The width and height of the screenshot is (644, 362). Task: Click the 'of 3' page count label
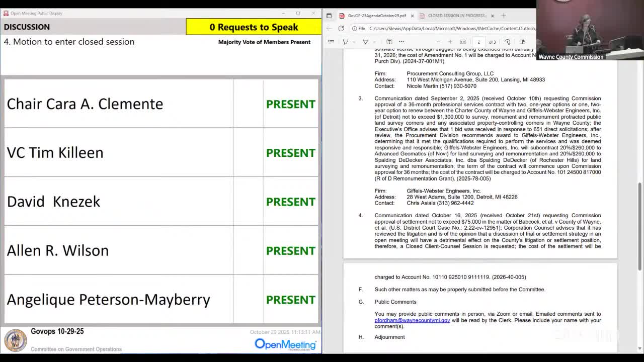point(493,42)
